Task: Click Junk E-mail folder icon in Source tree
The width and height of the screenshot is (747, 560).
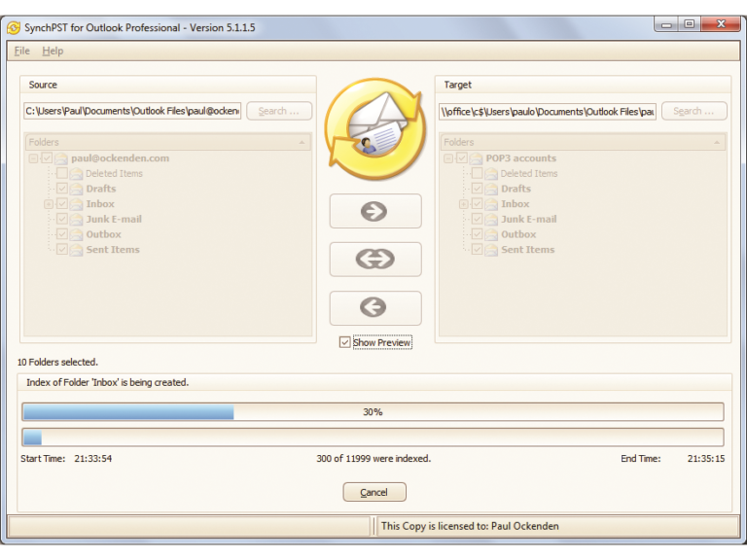Action: (x=76, y=220)
